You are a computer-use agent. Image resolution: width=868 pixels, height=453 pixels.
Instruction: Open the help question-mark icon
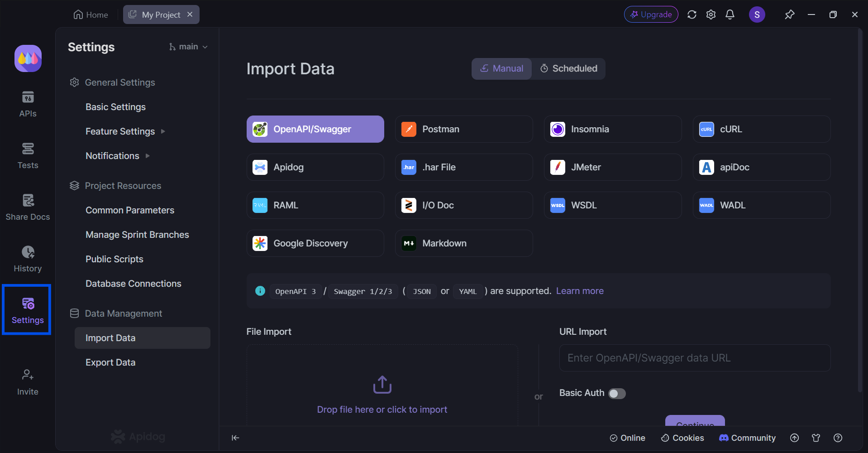pos(838,438)
